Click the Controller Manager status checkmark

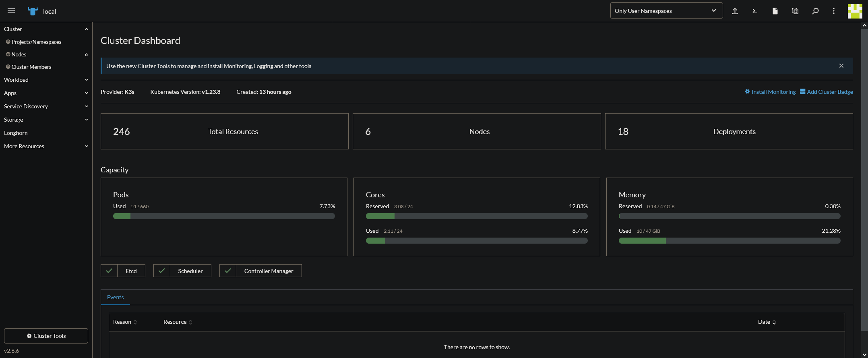pos(228,271)
